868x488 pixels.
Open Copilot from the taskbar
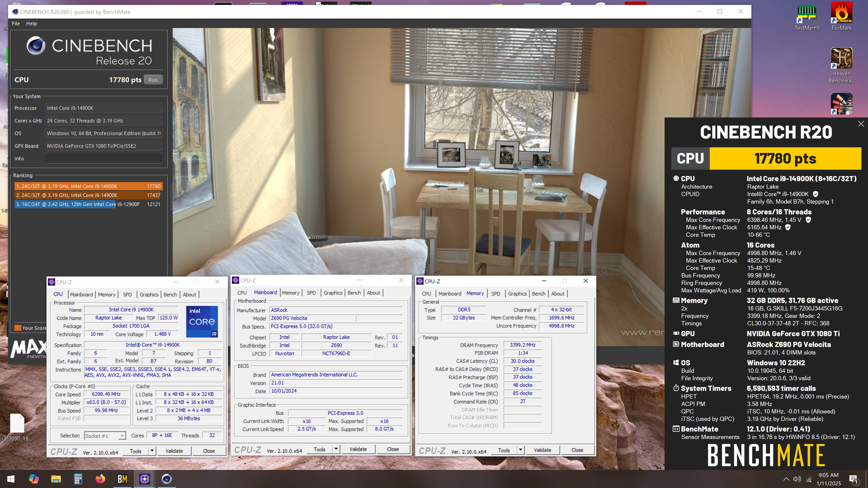(x=34, y=479)
